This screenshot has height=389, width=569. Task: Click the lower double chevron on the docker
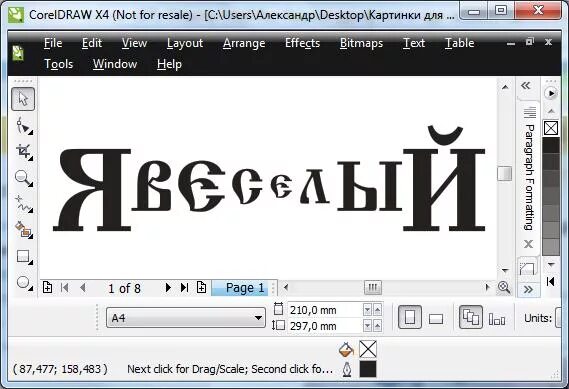[528, 289]
